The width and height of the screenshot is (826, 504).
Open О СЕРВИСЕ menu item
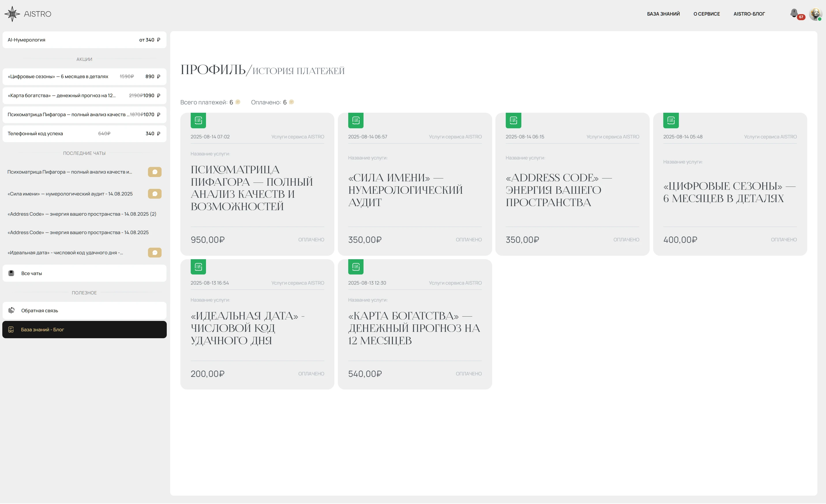coord(706,14)
